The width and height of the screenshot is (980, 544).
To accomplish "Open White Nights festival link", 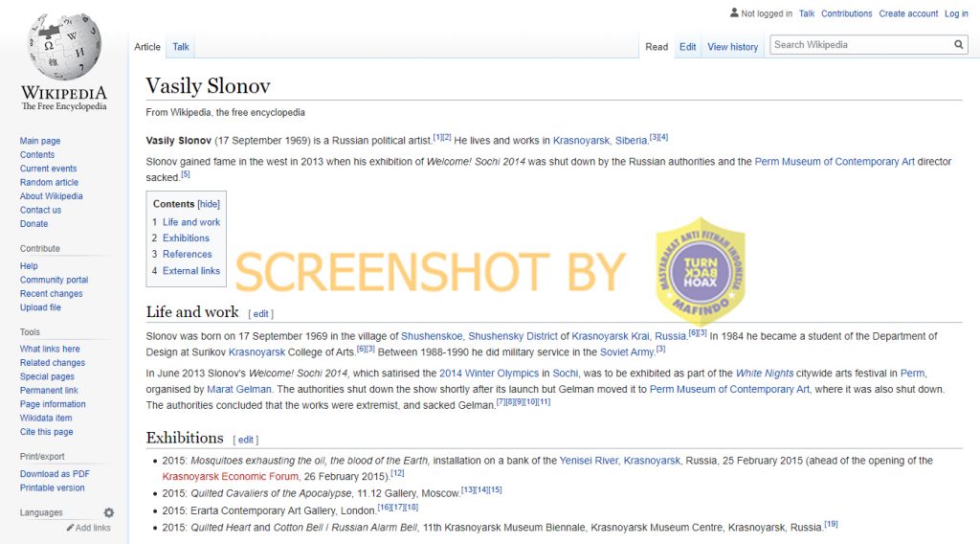I will pyautogui.click(x=765, y=374).
